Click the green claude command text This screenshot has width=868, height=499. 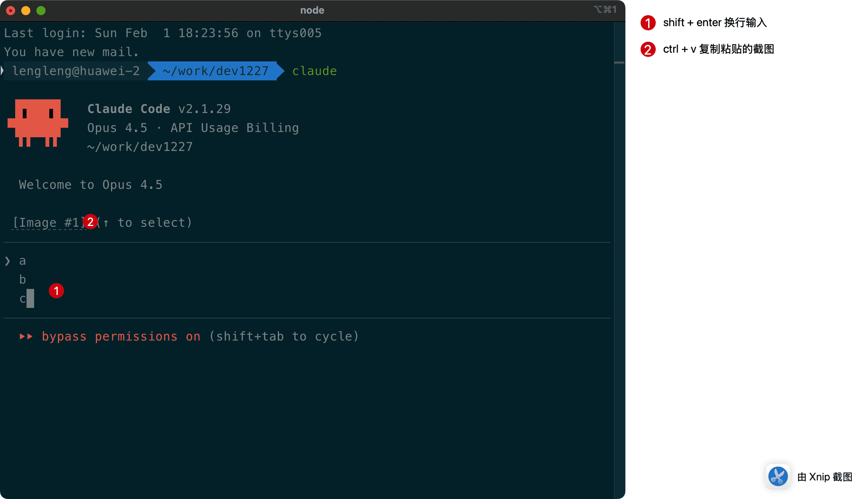(x=314, y=71)
